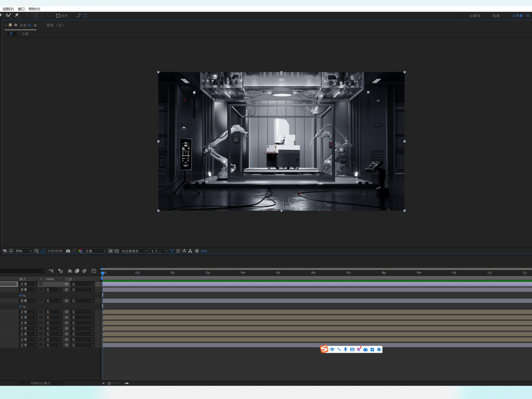Open the Composition Mini-Flowchart icon
The width and height of the screenshot is (532, 399).
[51, 271]
